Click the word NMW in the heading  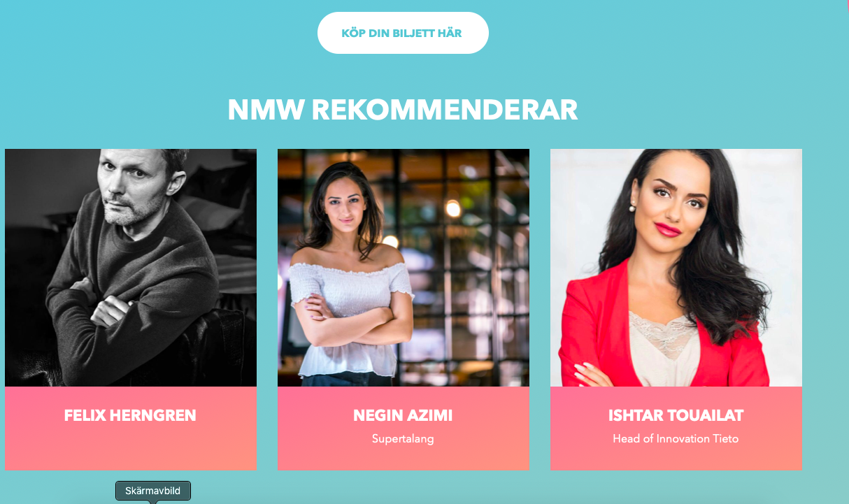(265, 110)
